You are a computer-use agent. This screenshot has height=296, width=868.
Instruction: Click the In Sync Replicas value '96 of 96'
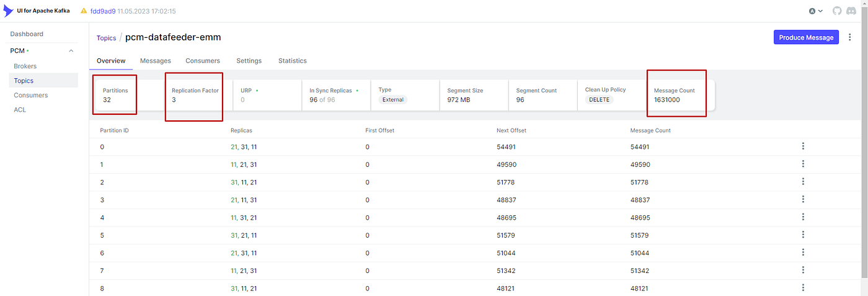pyautogui.click(x=322, y=100)
